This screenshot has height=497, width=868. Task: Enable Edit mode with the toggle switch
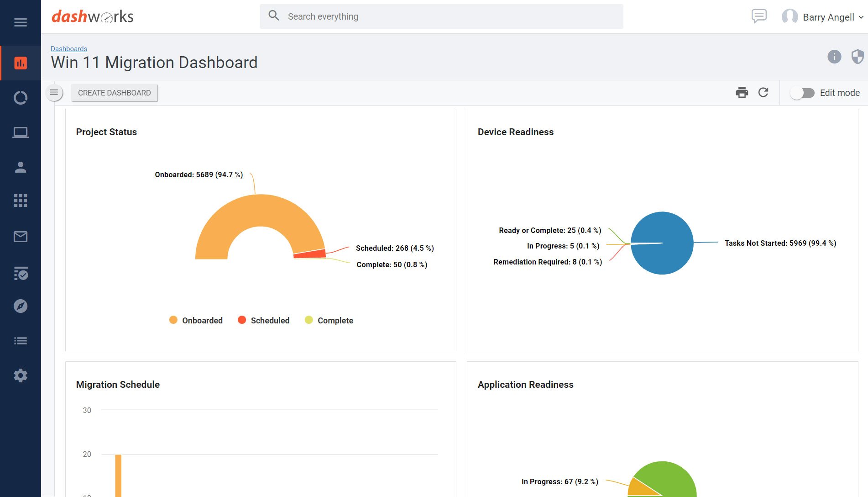[803, 92]
